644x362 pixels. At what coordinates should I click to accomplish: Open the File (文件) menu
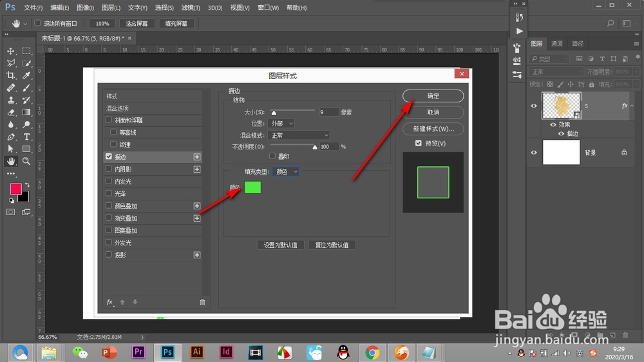point(33,8)
